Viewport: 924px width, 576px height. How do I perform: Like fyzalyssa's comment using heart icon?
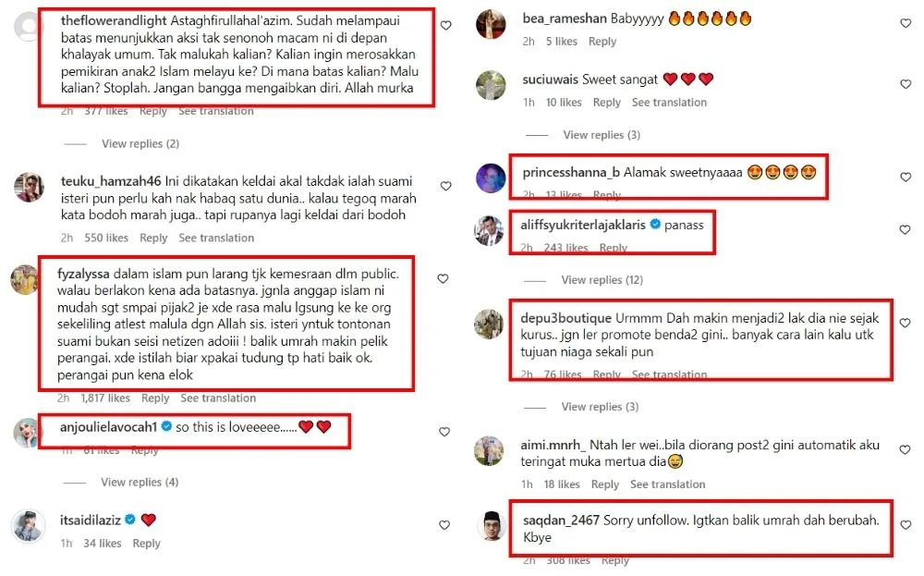(x=444, y=279)
